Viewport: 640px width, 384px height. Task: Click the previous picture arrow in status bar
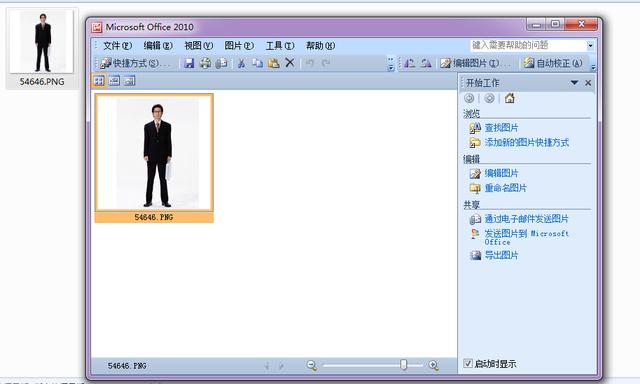pos(267,366)
